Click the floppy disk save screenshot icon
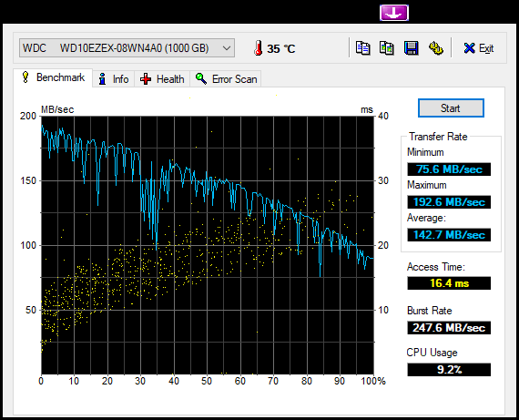Screen dimensions: 519x420 click(x=411, y=48)
